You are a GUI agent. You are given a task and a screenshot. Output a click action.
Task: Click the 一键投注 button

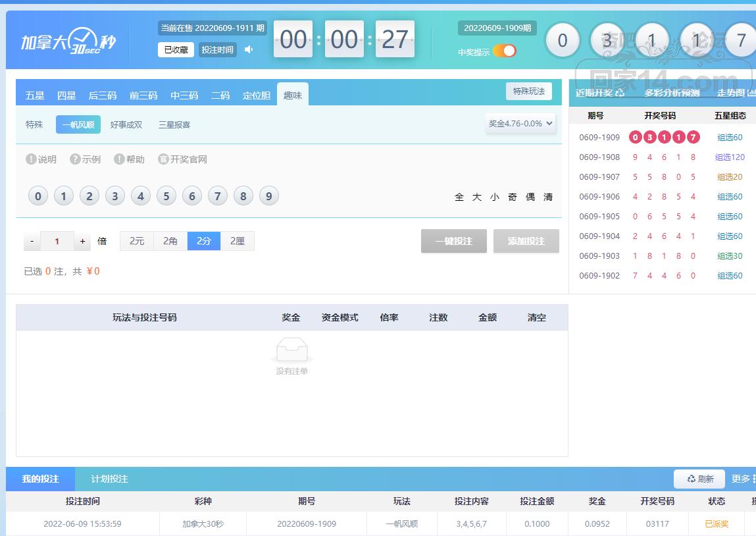click(x=454, y=241)
